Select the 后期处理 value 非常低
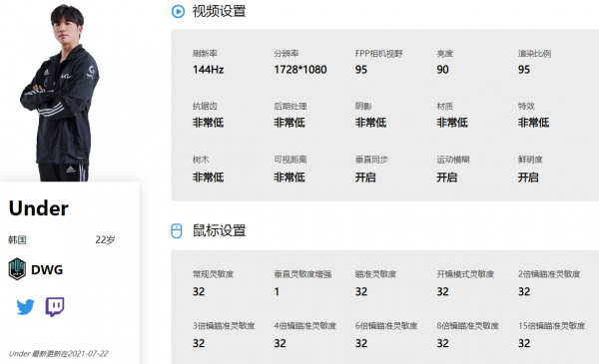Screen dimensions: 599x364 pyautogui.click(x=290, y=123)
